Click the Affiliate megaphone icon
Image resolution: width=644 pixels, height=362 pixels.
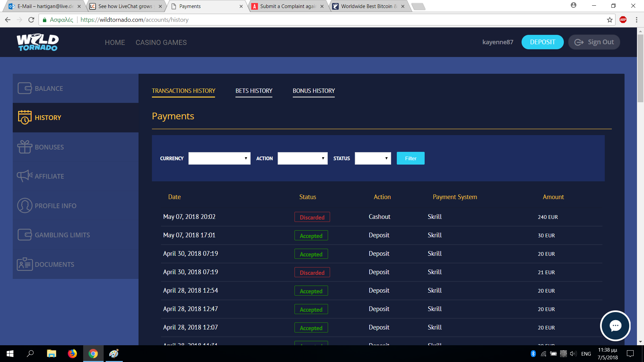[x=24, y=176]
